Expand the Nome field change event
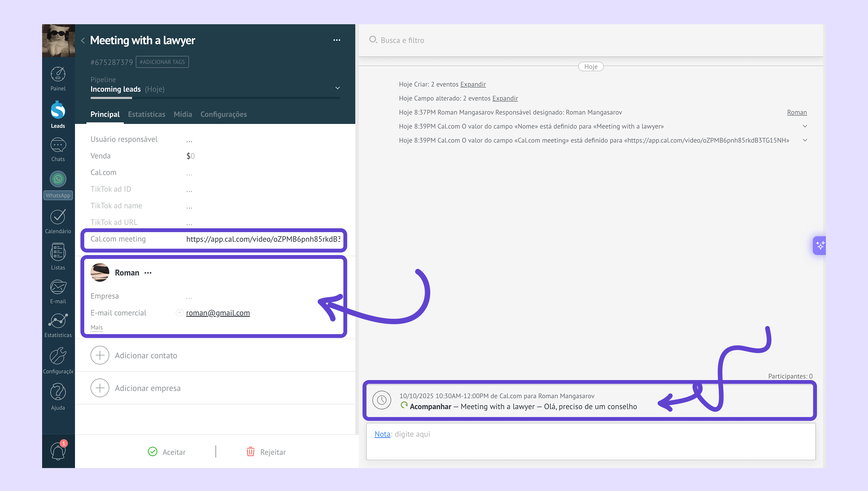 tap(804, 126)
